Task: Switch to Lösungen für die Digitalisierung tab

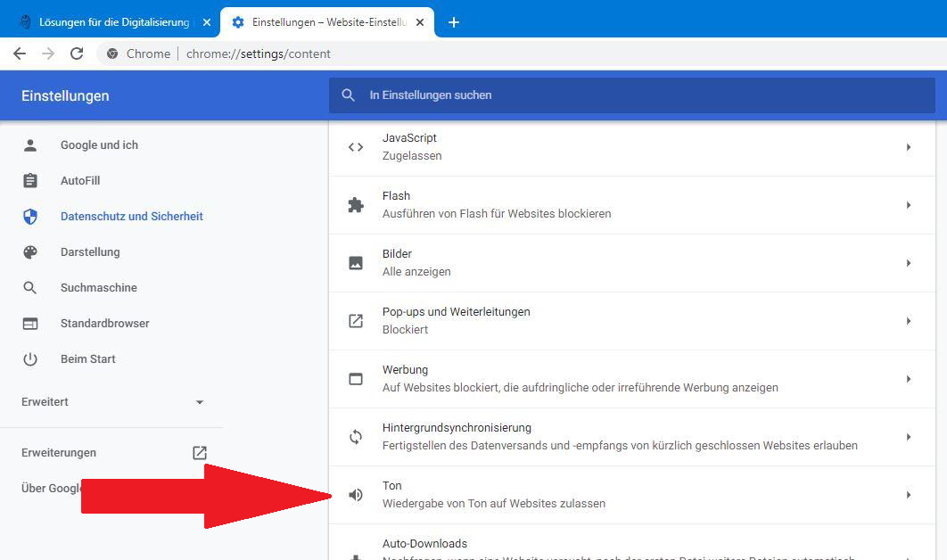Action: click(x=113, y=22)
